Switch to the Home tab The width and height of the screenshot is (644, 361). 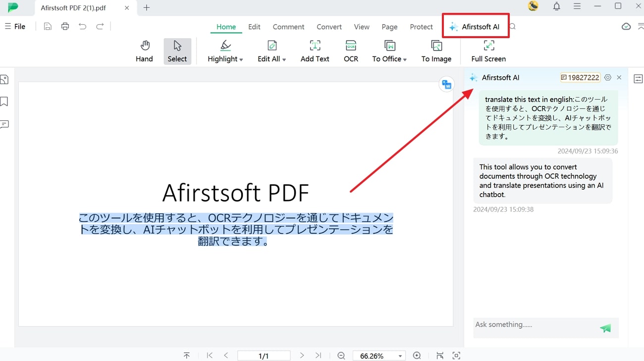tap(226, 27)
